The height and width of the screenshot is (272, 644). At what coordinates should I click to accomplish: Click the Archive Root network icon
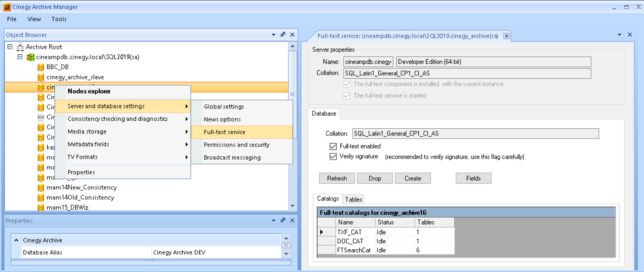[20, 47]
